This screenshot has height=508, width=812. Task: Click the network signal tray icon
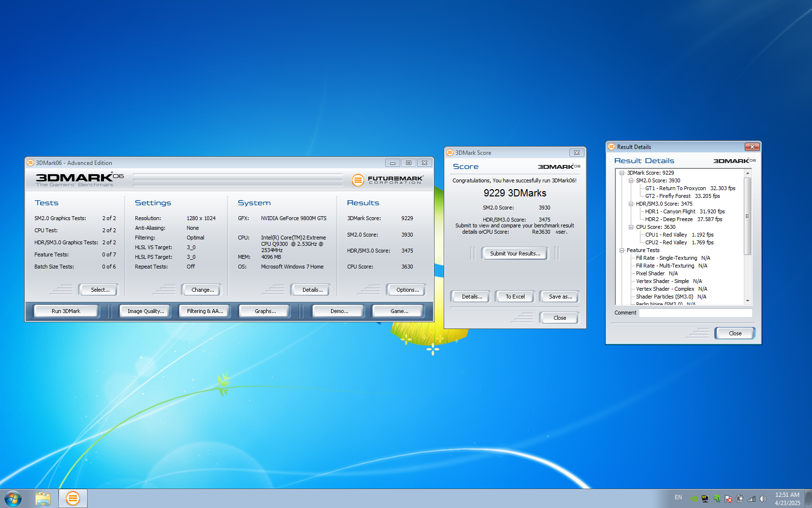pos(751,498)
